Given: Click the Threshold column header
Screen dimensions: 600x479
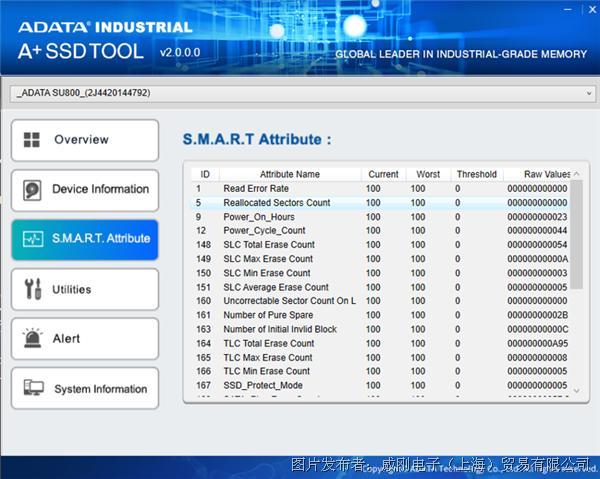Looking at the screenshot, I should 475,174.
